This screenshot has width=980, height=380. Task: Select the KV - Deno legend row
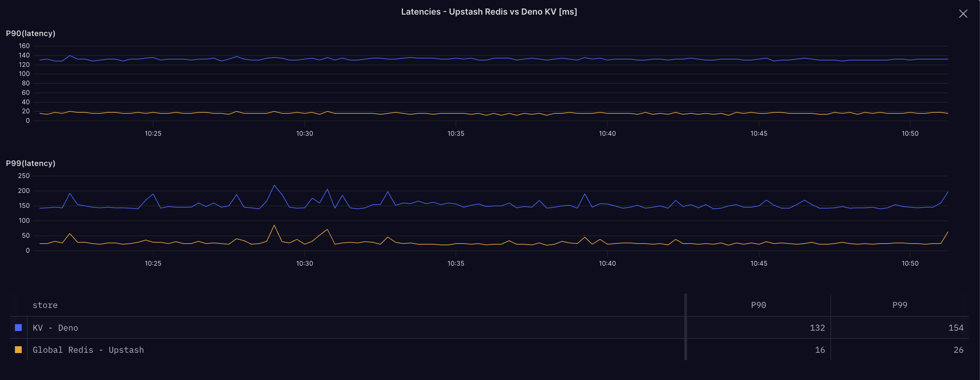pyautogui.click(x=55, y=328)
